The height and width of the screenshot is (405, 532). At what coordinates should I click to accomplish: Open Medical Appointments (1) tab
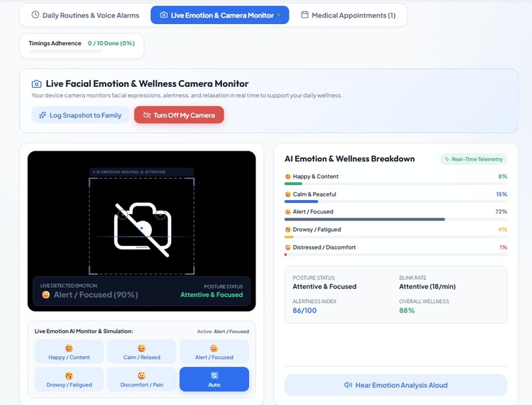(349, 16)
